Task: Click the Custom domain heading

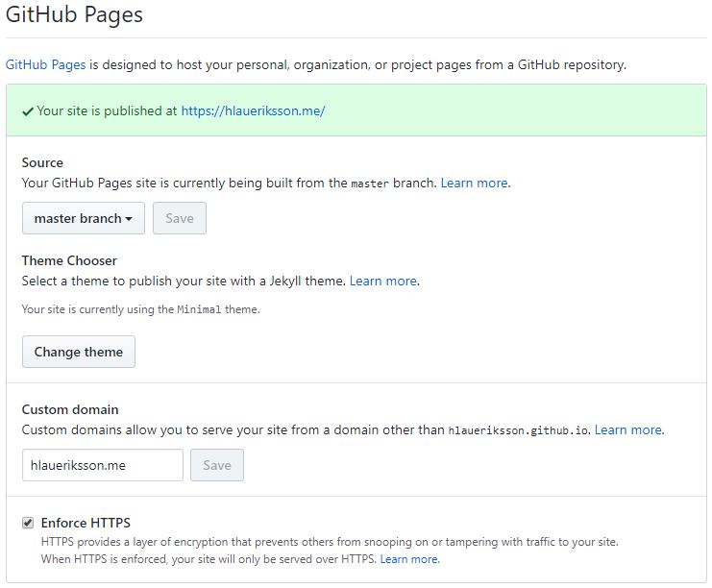Action: [x=70, y=410]
